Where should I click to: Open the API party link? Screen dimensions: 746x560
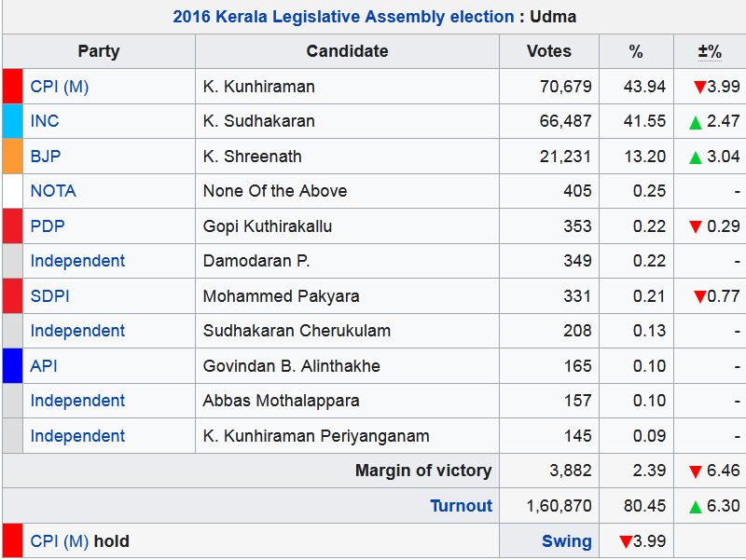44,366
